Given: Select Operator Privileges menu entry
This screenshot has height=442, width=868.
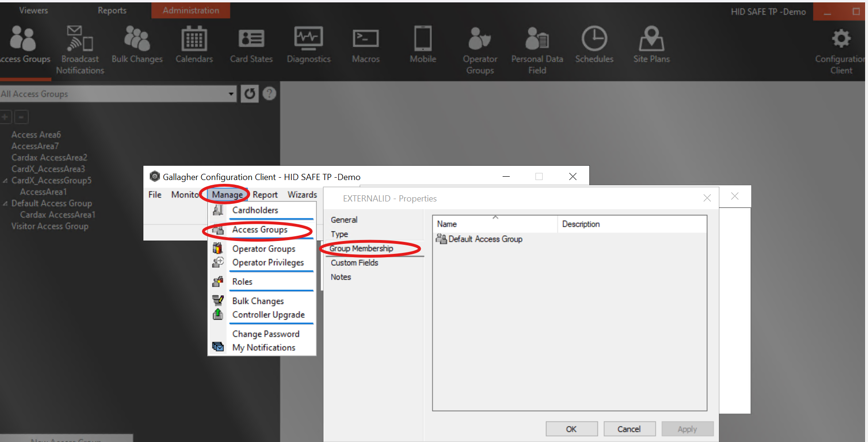Looking at the screenshot, I should (262, 262).
